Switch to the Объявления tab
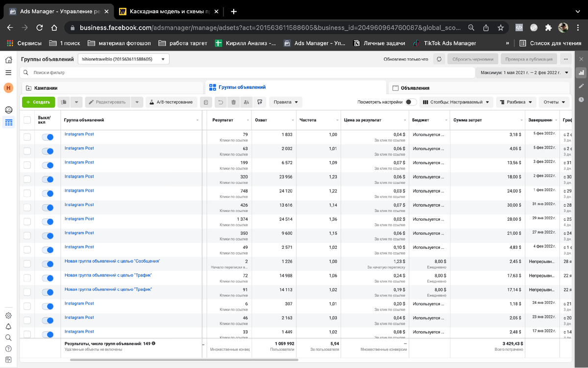The width and height of the screenshot is (588, 368). [480, 88]
